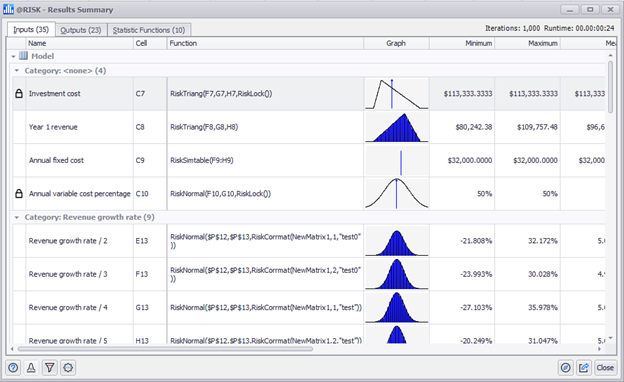The image size is (624, 382).
Task: Click the Revenue growth rate / 2 graph
Action: (396, 241)
